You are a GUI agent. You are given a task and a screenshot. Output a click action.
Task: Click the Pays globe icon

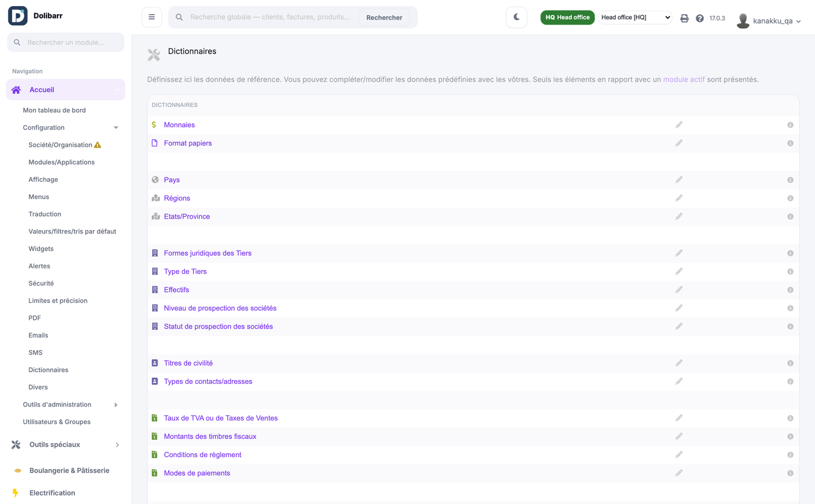point(155,180)
